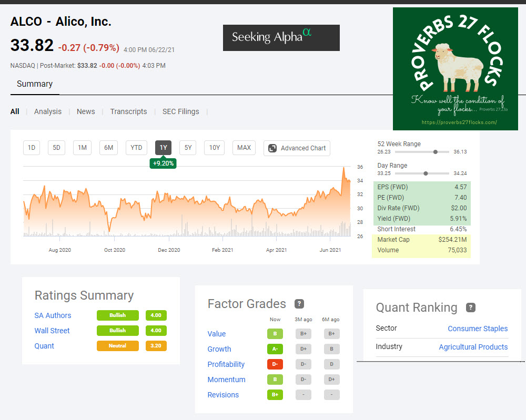Select the 5Y chart range
Viewport: 526px width, 420px height.
pos(188,148)
